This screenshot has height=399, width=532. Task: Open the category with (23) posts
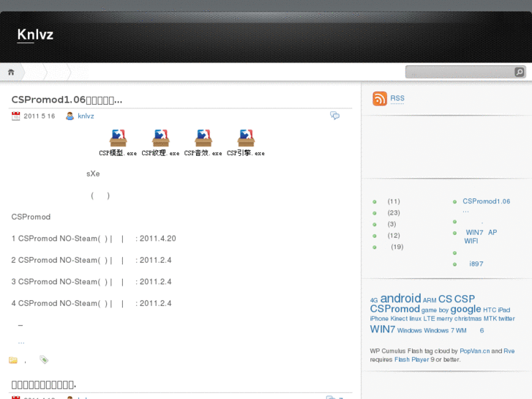coord(393,213)
